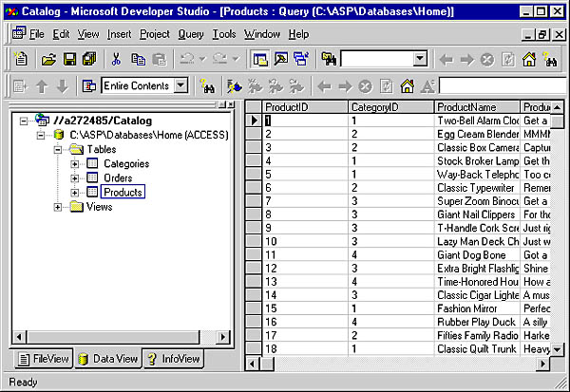Click the Find in Files binoculars icon
Image resolution: width=570 pixels, height=392 pixels.
pos(329,59)
